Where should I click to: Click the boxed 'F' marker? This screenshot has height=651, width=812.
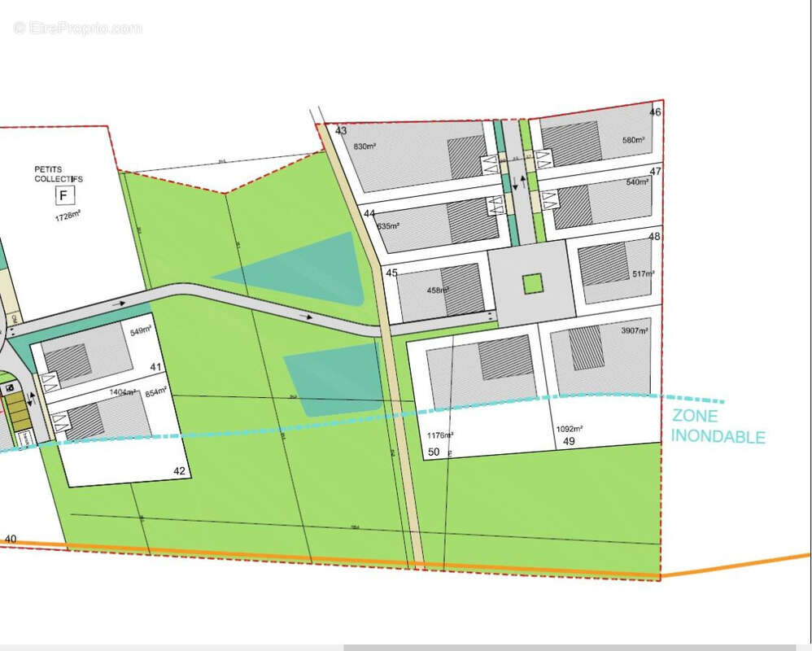(x=65, y=196)
